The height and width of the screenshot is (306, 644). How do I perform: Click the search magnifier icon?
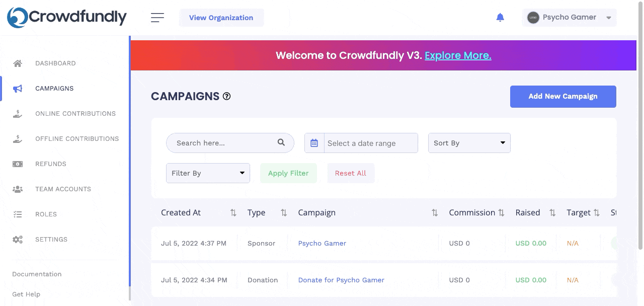[x=281, y=142]
